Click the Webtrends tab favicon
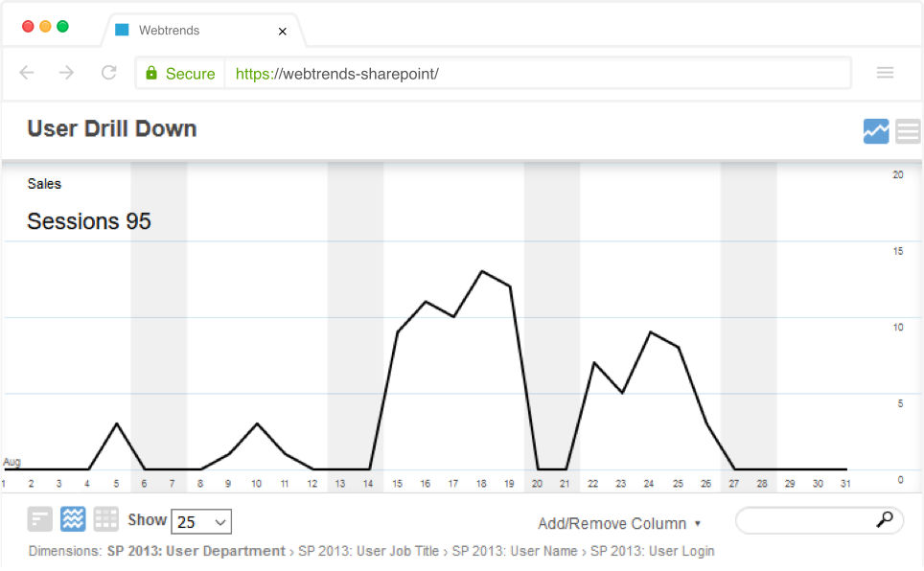This screenshot has height=571, width=924. (x=122, y=30)
